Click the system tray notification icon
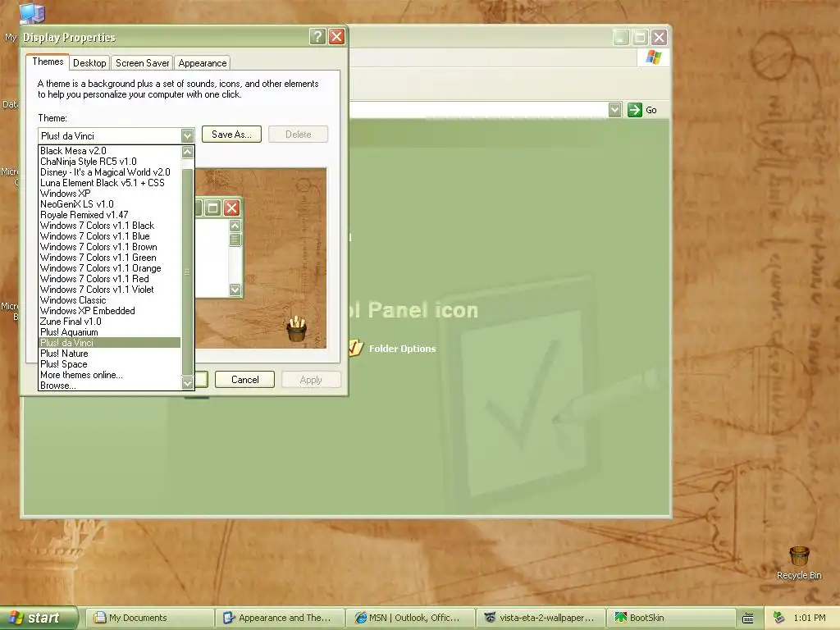This screenshot has height=630, width=840. 779,618
